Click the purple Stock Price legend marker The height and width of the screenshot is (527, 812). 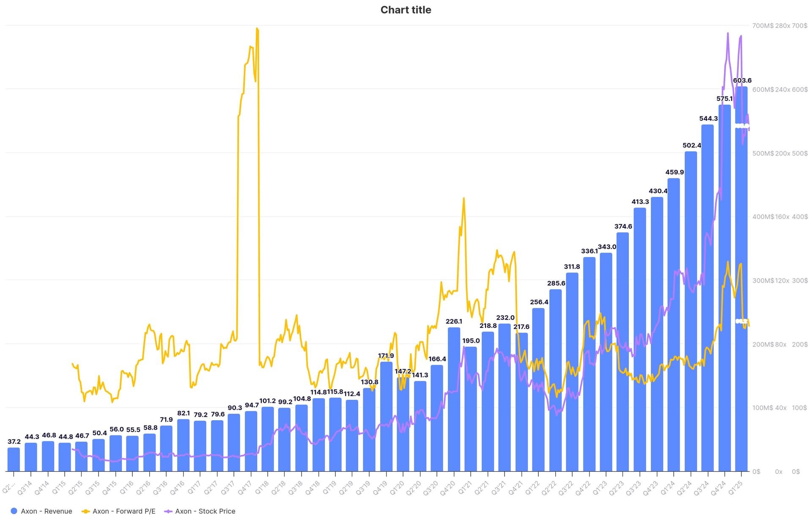pyautogui.click(x=168, y=511)
